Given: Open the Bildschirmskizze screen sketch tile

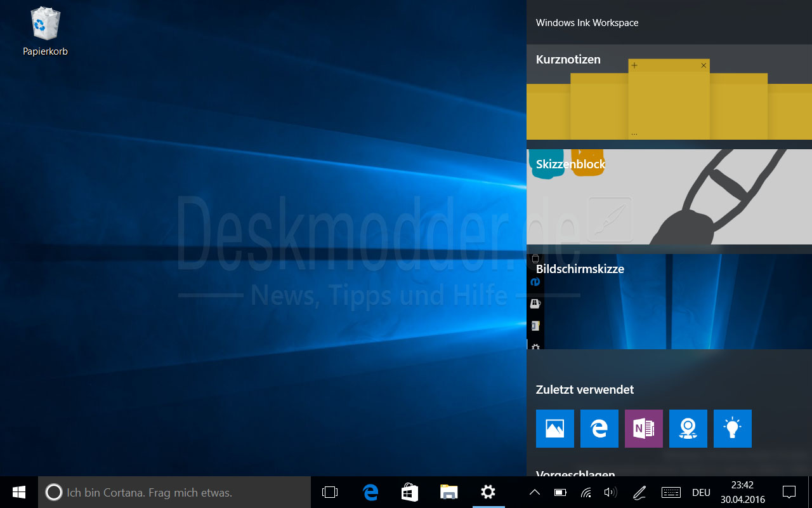Looking at the screenshot, I should 669,302.
